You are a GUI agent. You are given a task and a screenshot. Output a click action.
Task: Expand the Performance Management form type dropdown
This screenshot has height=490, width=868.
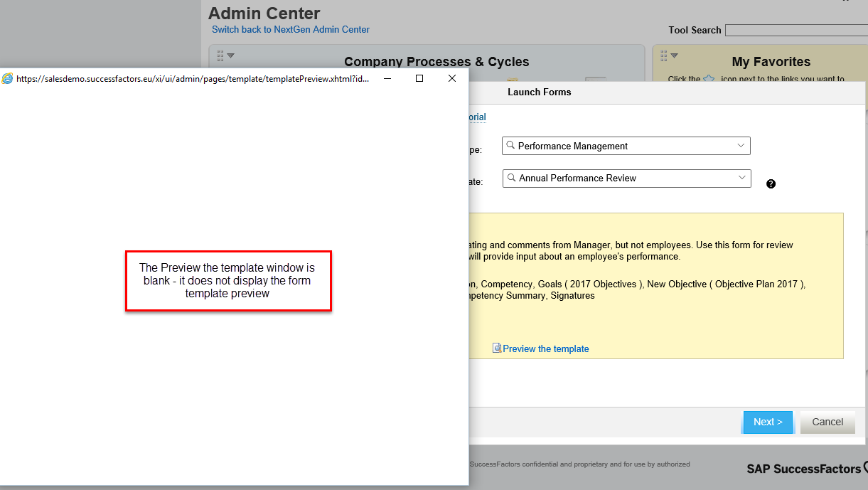pyautogui.click(x=741, y=145)
